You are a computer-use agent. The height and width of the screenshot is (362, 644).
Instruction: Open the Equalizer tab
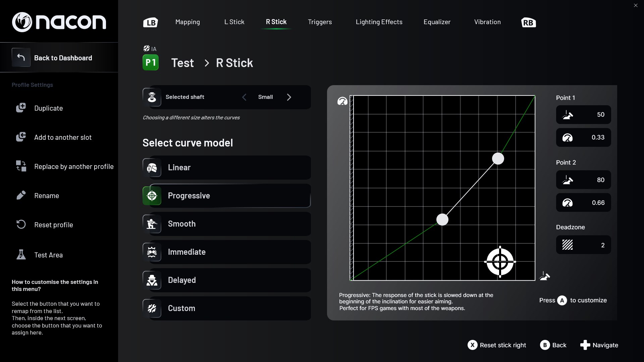437,22
